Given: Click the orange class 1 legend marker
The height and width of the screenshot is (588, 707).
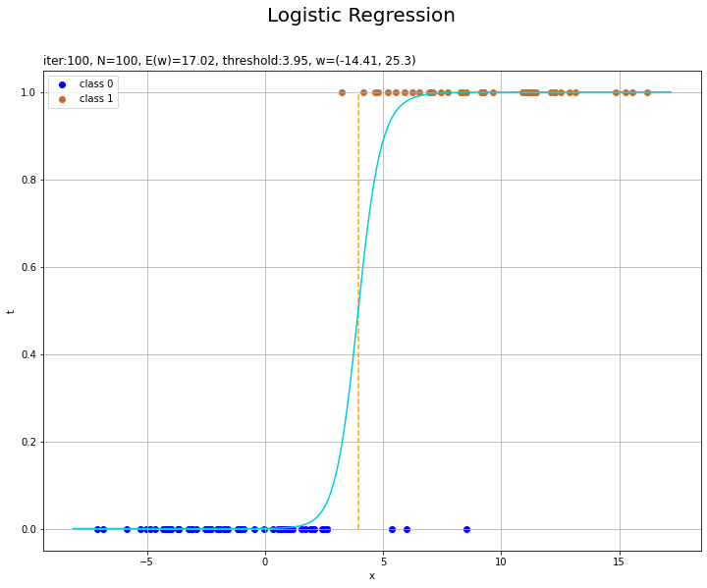Looking at the screenshot, I should [x=62, y=99].
